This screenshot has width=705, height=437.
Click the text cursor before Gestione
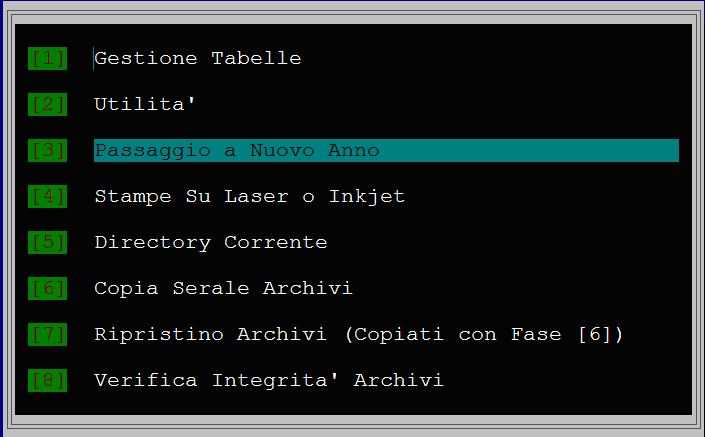(x=94, y=58)
